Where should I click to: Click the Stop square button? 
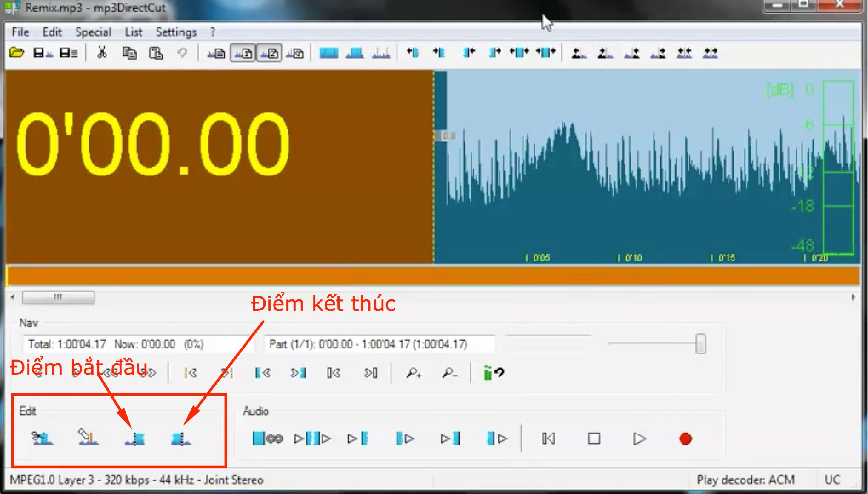coord(594,438)
